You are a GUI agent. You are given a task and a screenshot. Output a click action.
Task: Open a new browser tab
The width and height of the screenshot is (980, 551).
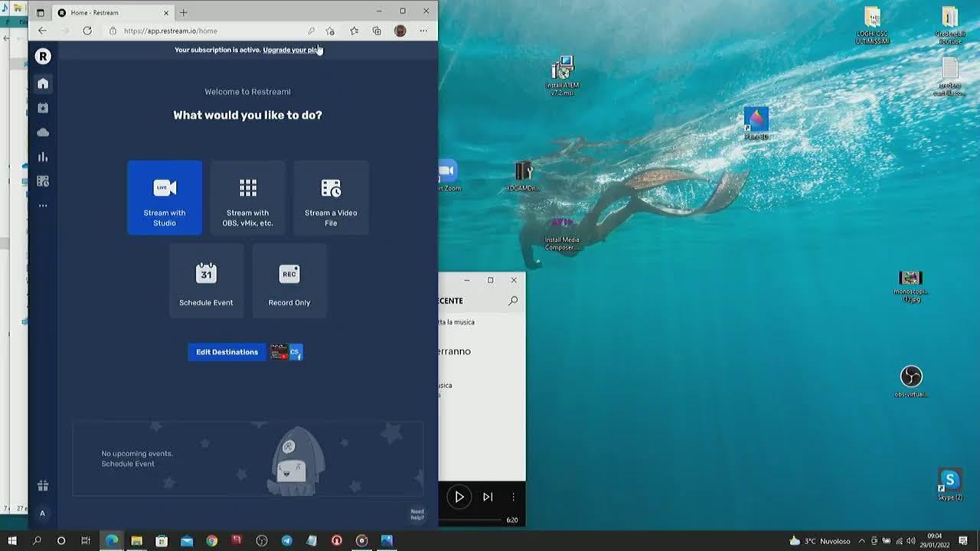tap(183, 12)
